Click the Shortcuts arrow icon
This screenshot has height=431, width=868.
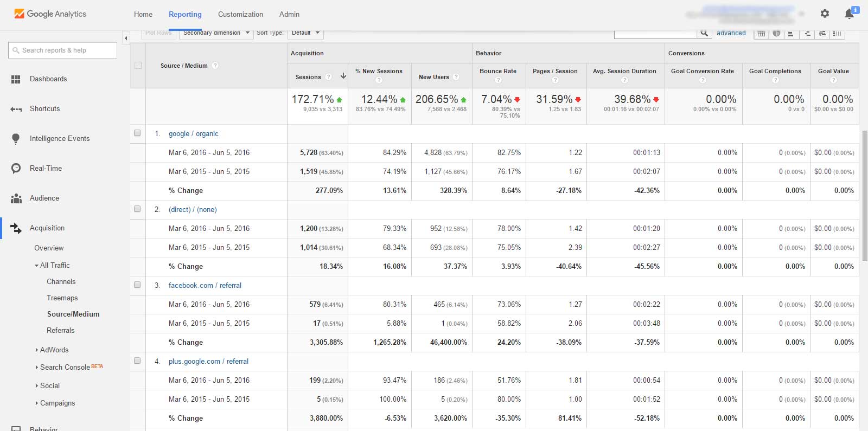pos(16,109)
